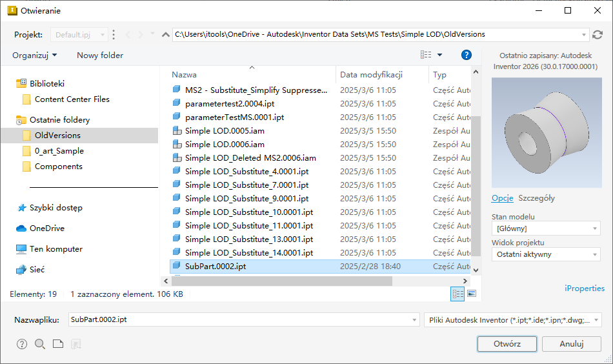The height and width of the screenshot is (364, 613).
Task: Select MS2 - Substitute_Simplify Suppresse... file
Action: 256,90
